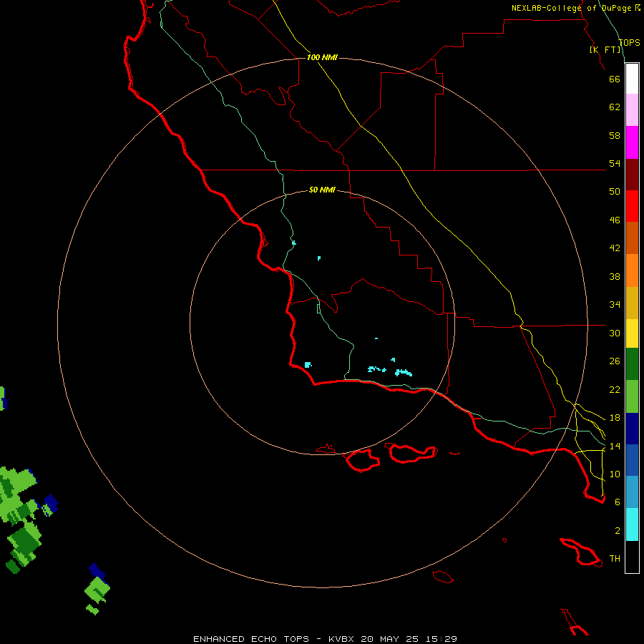This screenshot has height=644, width=644.
Task: Click the magenta 58 kft legend swatch
Action: 632,142
